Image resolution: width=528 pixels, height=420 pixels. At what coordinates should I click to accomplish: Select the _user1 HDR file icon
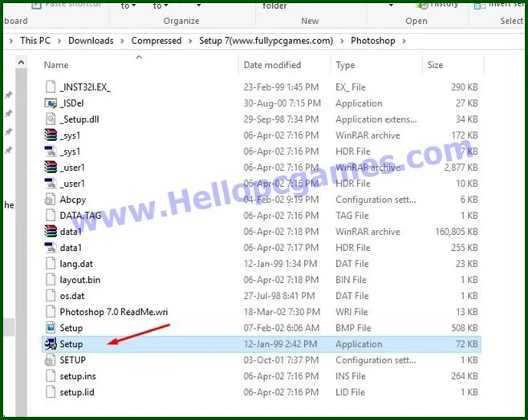51,184
